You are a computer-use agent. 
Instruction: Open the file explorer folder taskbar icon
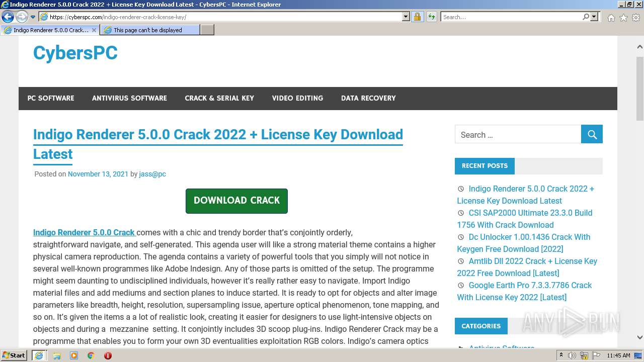point(57,355)
